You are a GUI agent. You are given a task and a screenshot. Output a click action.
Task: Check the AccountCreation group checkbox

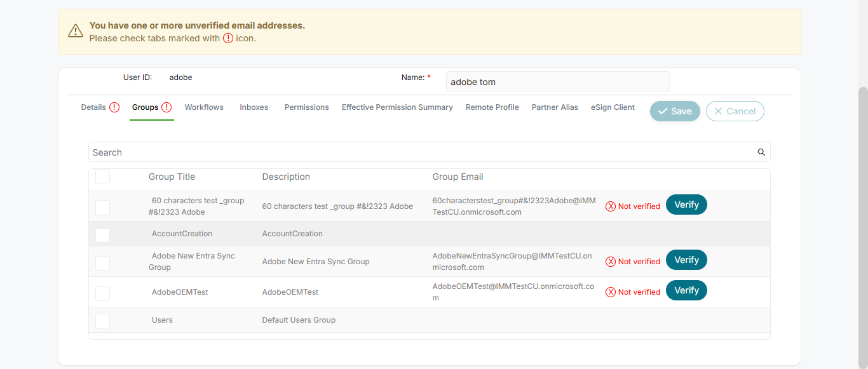102,234
